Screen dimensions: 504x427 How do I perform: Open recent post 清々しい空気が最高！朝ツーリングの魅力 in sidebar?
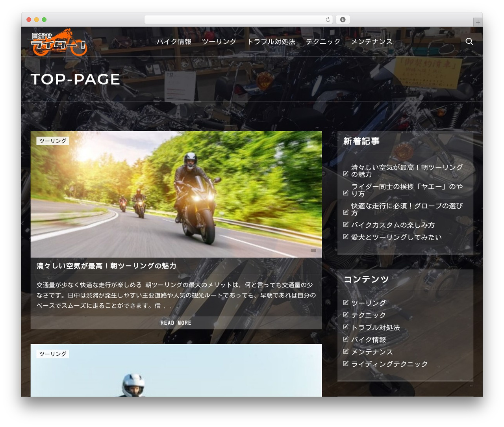pyautogui.click(x=407, y=171)
